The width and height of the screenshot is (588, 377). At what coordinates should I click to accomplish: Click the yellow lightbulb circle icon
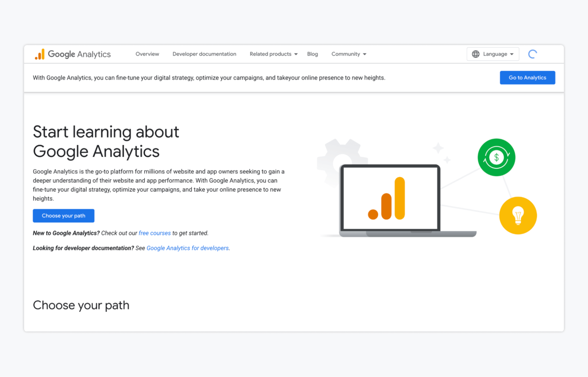pyautogui.click(x=518, y=216)
